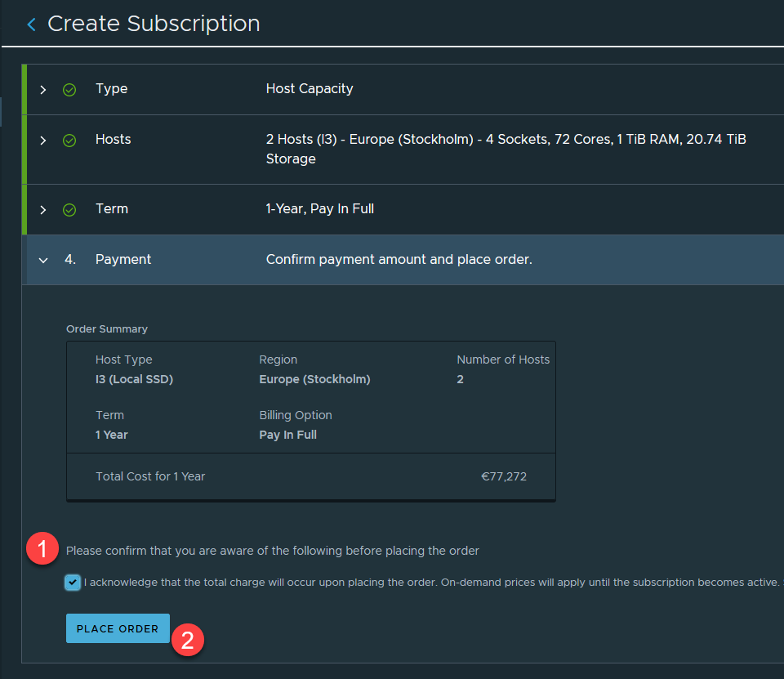Select the Type step label

[111, 89]
